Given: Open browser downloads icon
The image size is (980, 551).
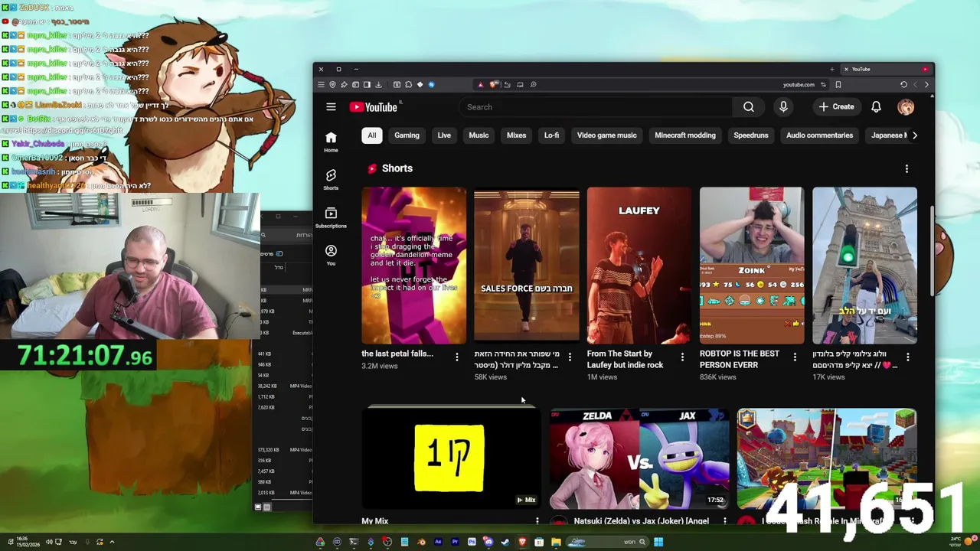Looking at the screenshot, I should click(378, 84).
